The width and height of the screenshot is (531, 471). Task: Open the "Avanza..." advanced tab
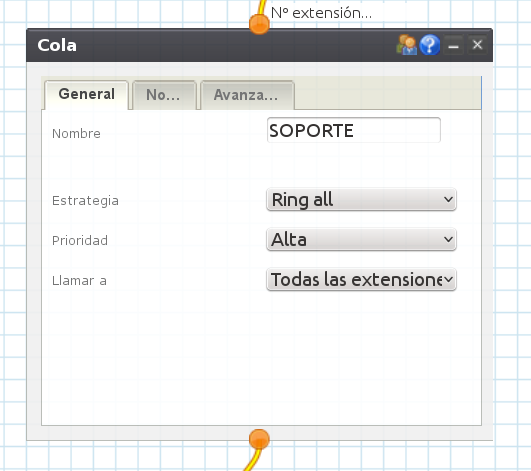tap(247, 95)
